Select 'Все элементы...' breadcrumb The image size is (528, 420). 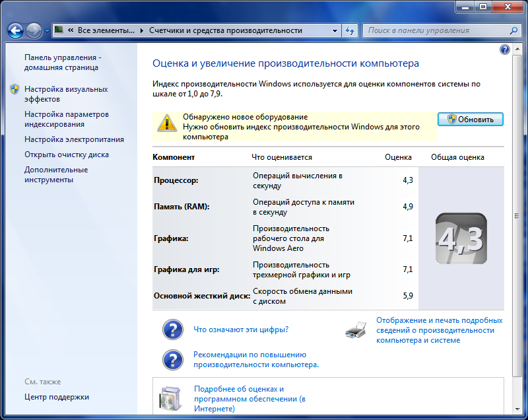click(x=106, y=30)
